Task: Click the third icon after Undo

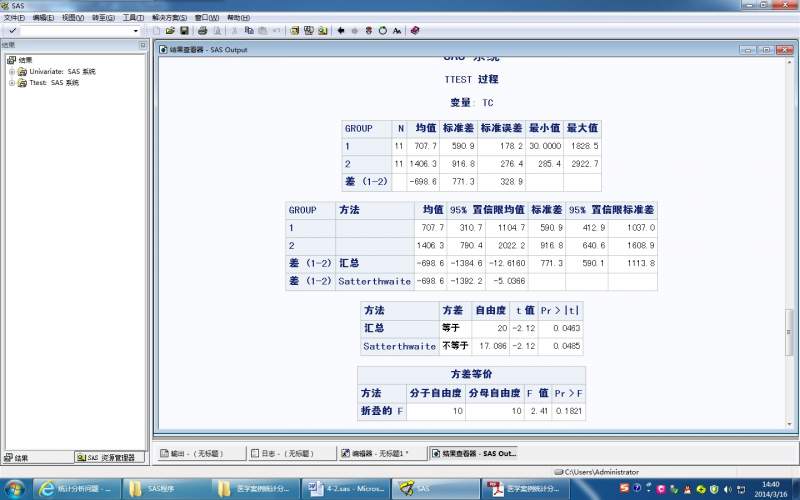Action: [323, 31]
